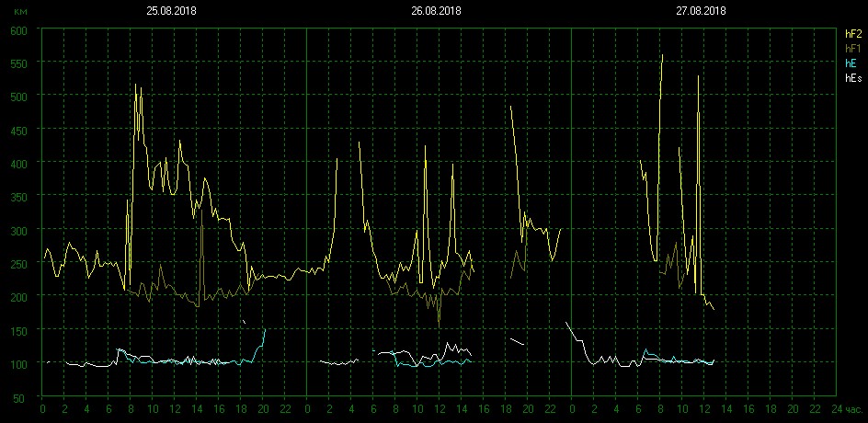Select the 100 km axis label

point(18,364)
